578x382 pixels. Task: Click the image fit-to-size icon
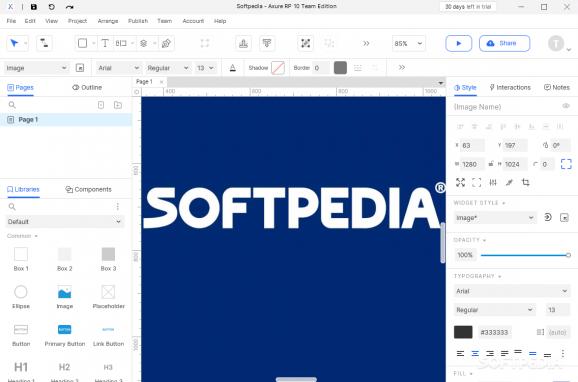point(566,164)
